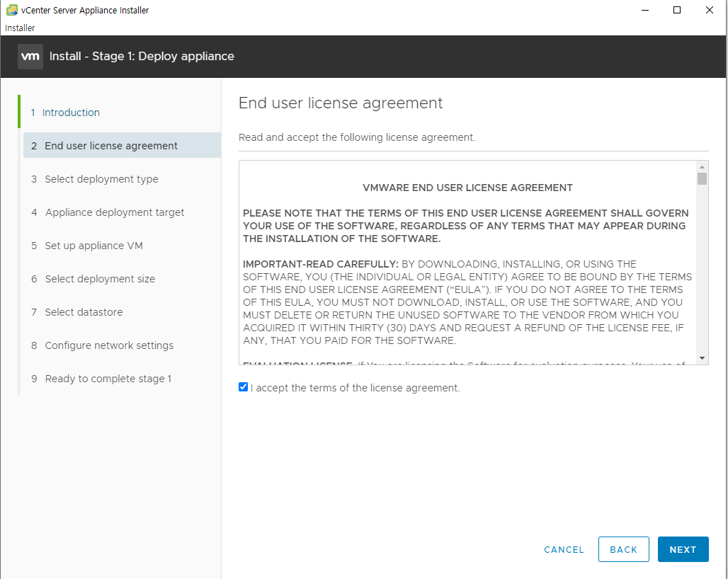The image size is (728, 579).
Task: Click the license agreement scrollbar thumb
Action: [x=702, y=178]
